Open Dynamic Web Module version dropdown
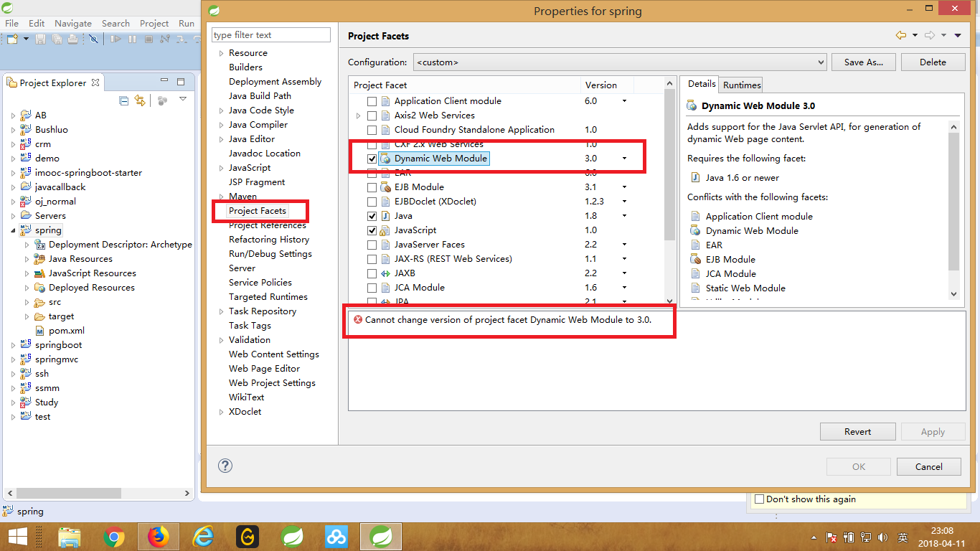Viewport: 980px width, 551px height. (624, 158)
